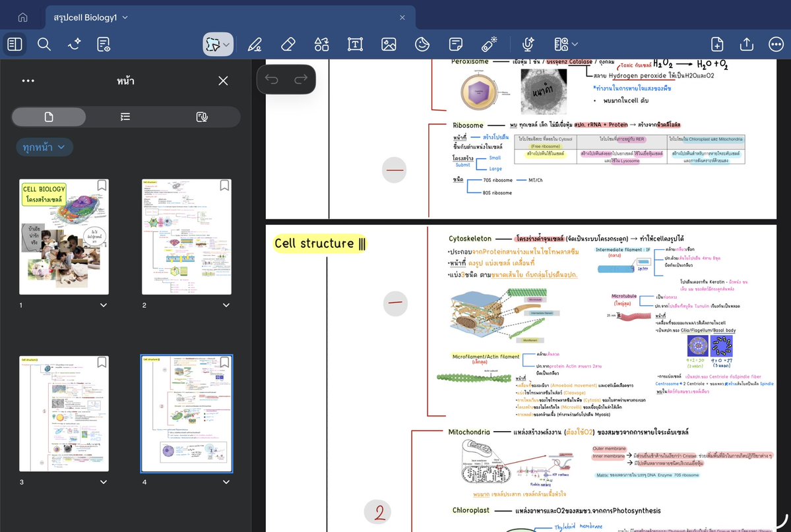Open the ทุกหน้า page filter dropdown
This screenshot has width=791, height=532.
[x=44, y=147]
